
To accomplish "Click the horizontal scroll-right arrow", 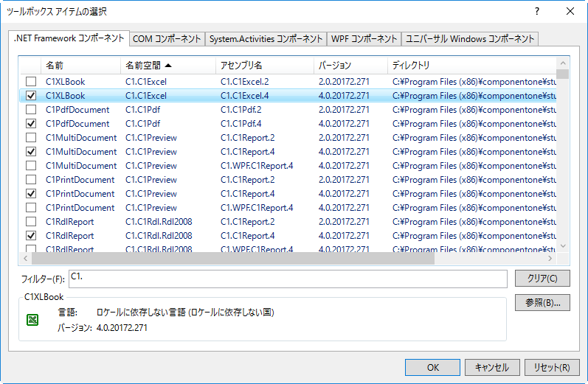I will pos(550,258).
